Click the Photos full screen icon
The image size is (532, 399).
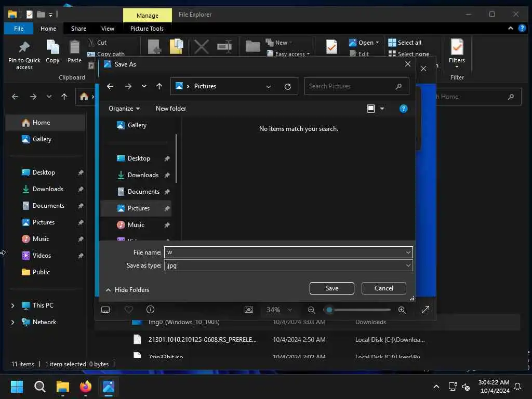[x=425, y=310]
